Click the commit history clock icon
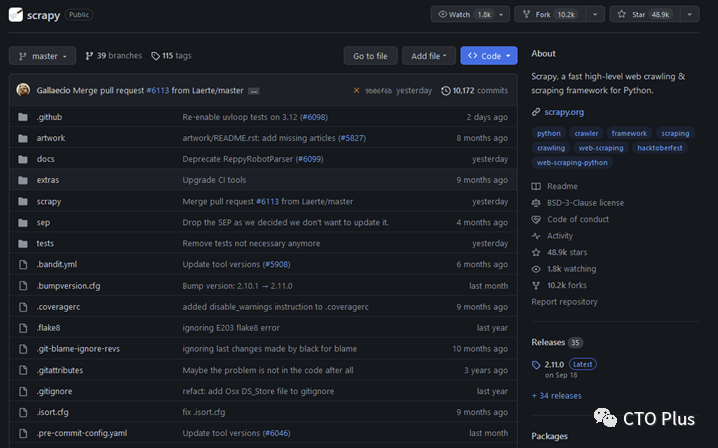The width and height of the screenshot is (718, 448). click(446, 91)
